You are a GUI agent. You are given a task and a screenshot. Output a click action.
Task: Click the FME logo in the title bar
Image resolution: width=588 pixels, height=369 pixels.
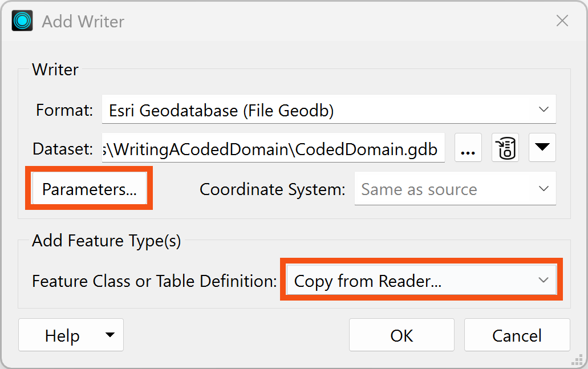tap(22, 21)
